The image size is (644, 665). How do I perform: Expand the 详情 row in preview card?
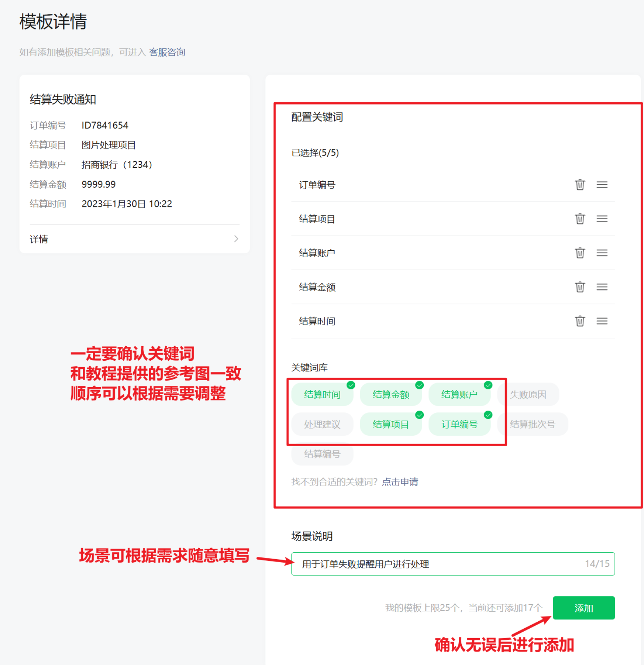click(134, 239)
